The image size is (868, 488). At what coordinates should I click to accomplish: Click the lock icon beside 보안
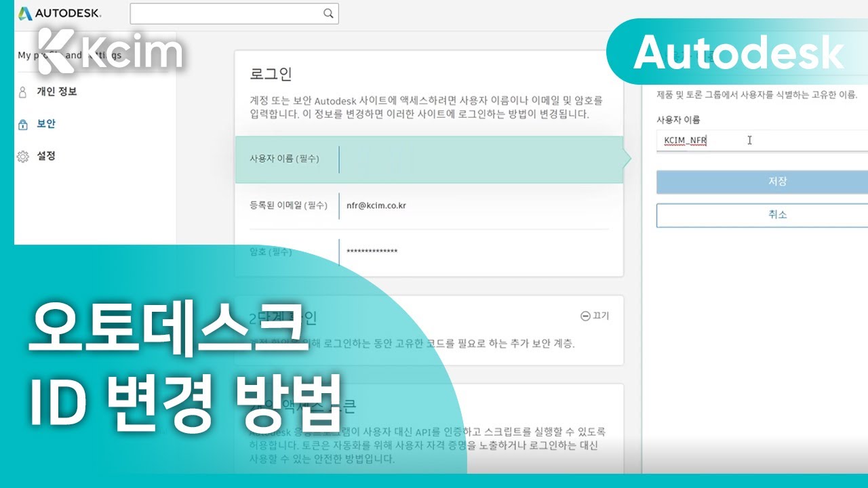coord(23,124)
